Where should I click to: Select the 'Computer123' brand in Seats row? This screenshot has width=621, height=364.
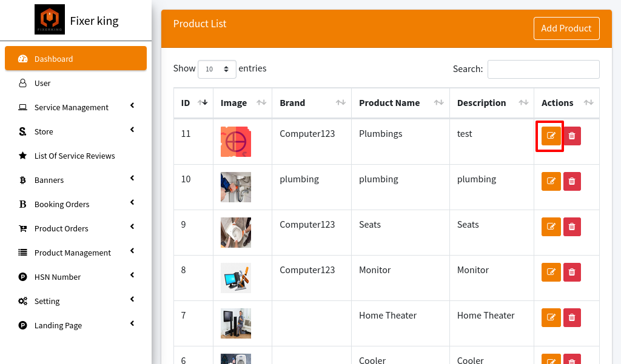tap(307, 225)
